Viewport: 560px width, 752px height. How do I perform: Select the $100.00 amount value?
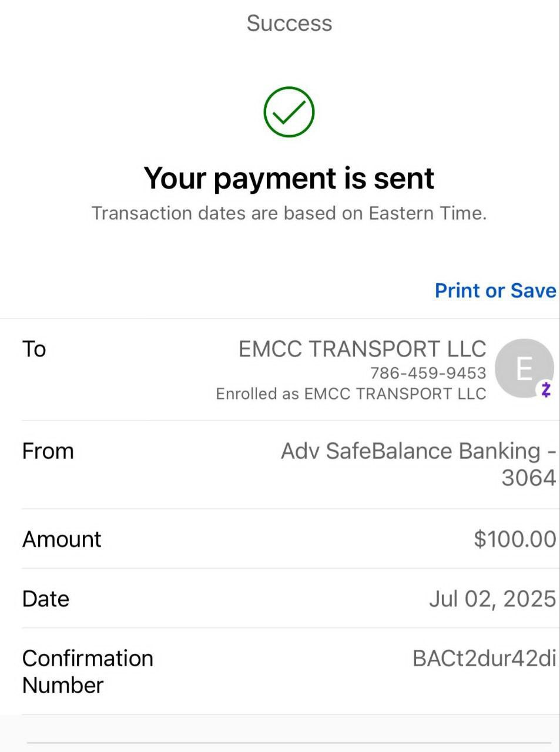pos(514,539)
